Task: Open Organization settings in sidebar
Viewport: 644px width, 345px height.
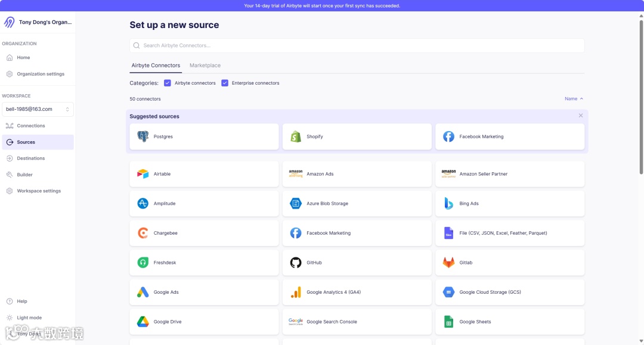Action: (38, 74)
